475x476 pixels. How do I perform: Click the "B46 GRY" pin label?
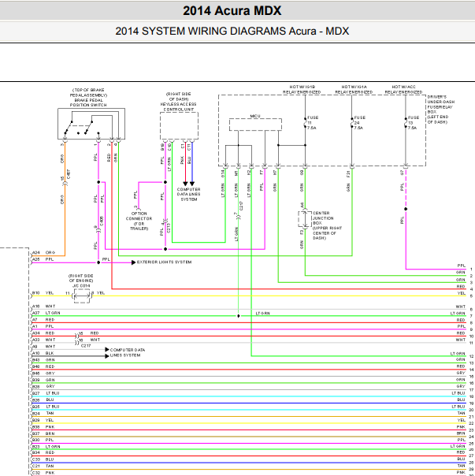[43, 374]
